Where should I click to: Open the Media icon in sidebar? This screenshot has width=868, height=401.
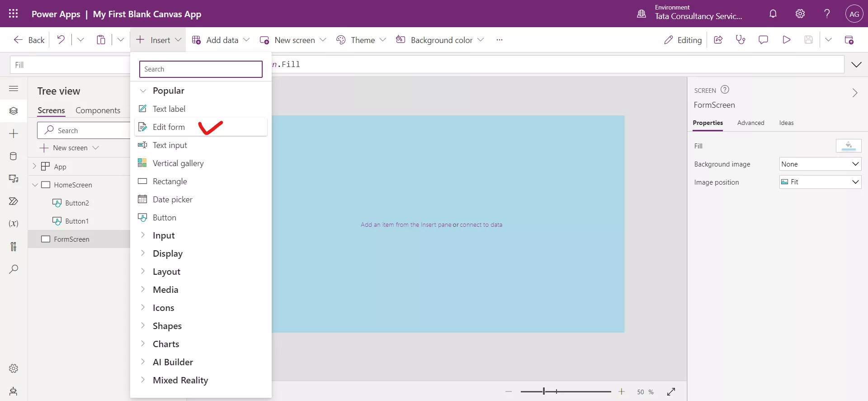pos(14,179)
